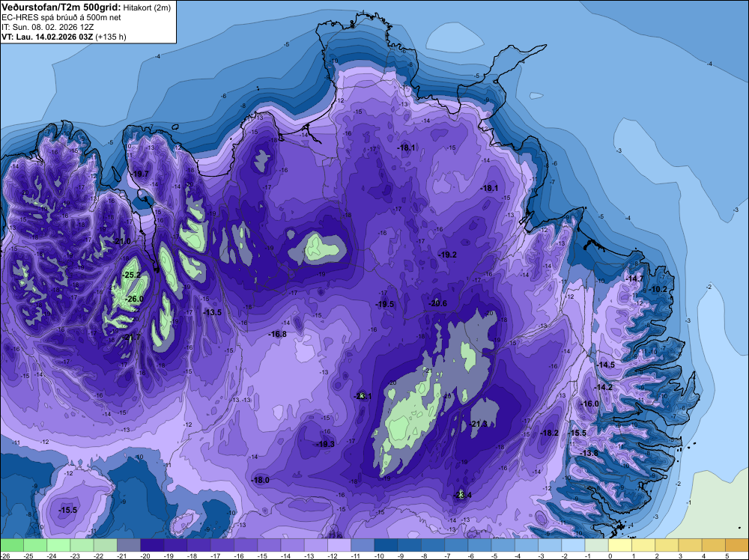The width and height of the screenshot is (749, 560).
Task: Click the -18.0 temperature value
Action: pyautogui.click(x=261, y=481)
